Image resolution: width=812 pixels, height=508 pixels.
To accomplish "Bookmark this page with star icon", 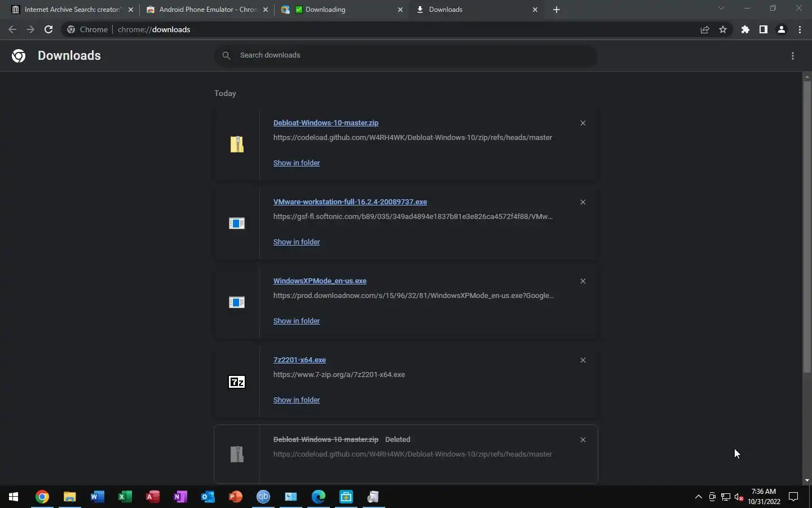I will pyautogui.click(x=723, y=29).
